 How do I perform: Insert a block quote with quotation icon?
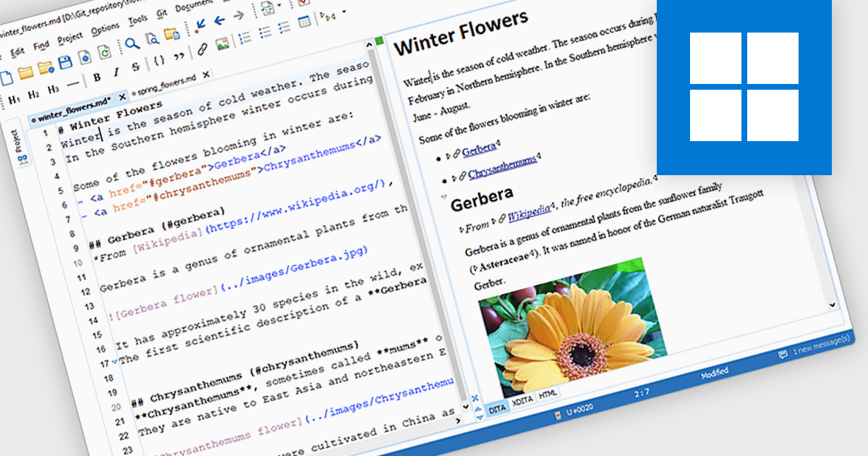click(x=179, y=54)
